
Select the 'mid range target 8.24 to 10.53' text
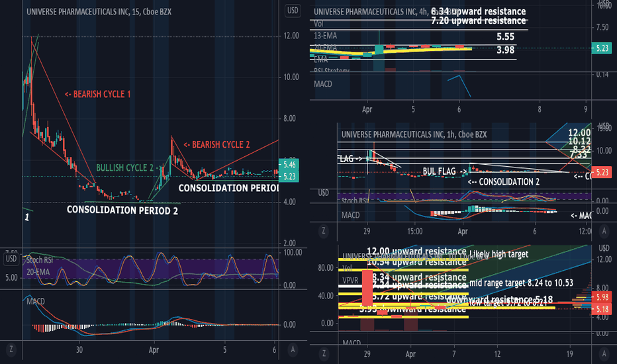coord(522,283)
